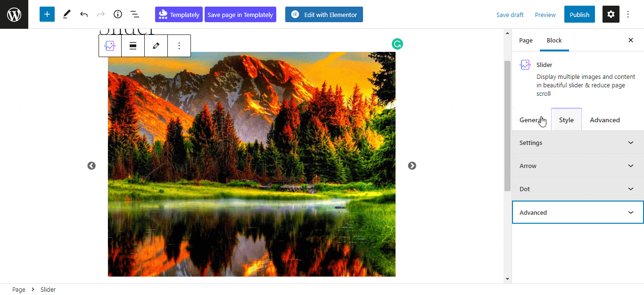Viewport: 644px width, 295px height.
Task: Go to next slide with right arrow
Action: point(412,166)
